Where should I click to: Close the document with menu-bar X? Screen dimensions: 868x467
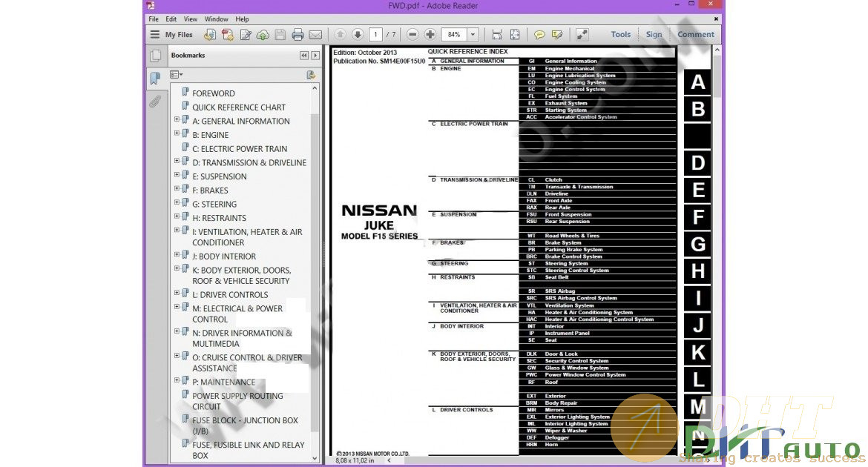716,19
